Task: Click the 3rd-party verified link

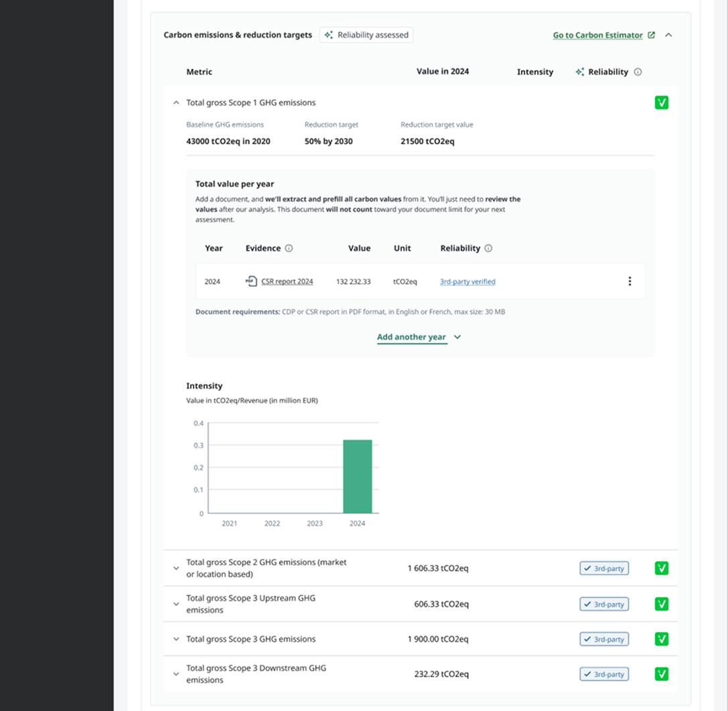Action: (x=467, y=281)
